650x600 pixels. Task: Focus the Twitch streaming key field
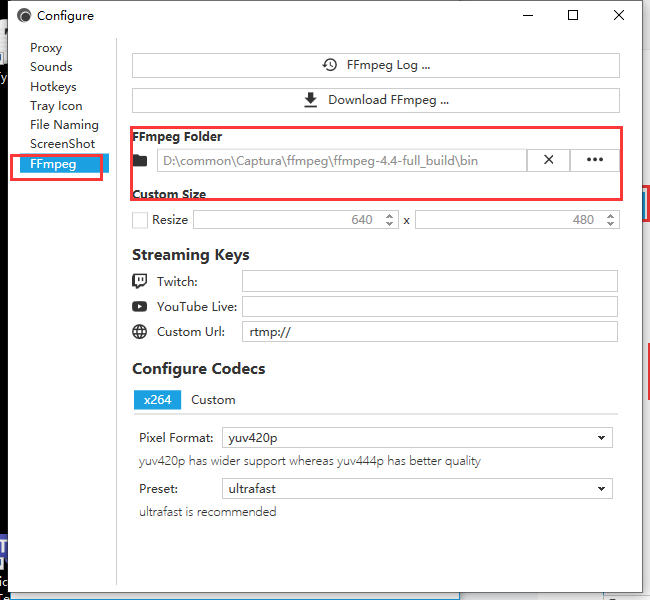click(430, 281)
